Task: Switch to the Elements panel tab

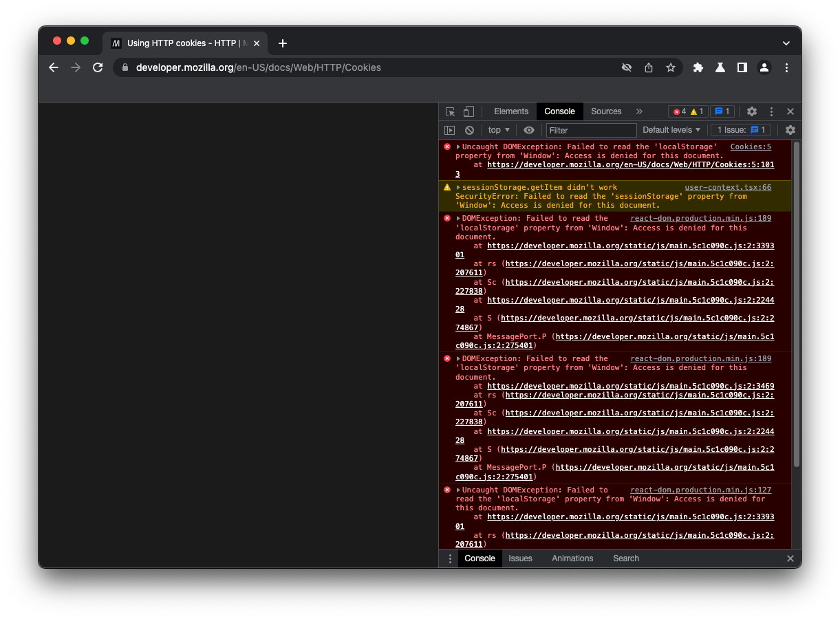Action: pyautogui.click(x=511, y=111)
